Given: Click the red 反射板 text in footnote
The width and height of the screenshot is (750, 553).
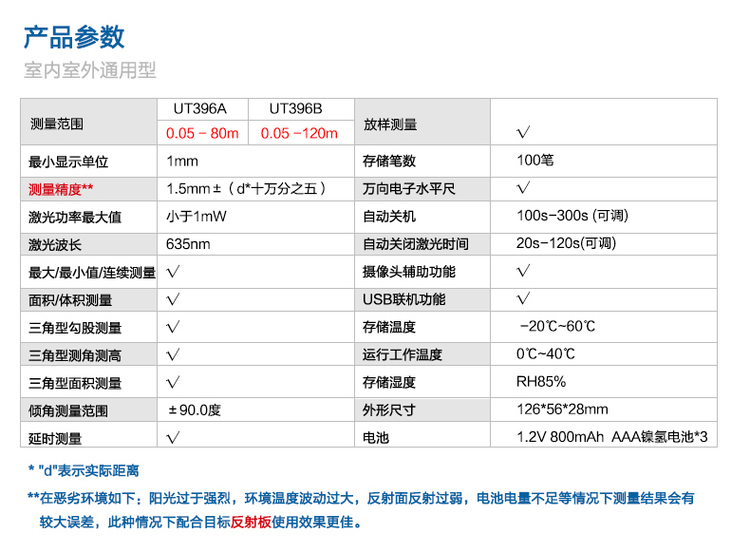Looking at the screenshot, I should tap(249, 522).
